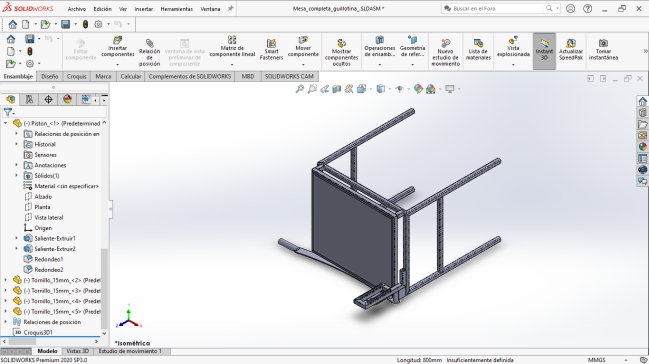Switch to Complementos de SOLIDWORKS tab
The width and height of the screenshot is (649, 364).
190,76
